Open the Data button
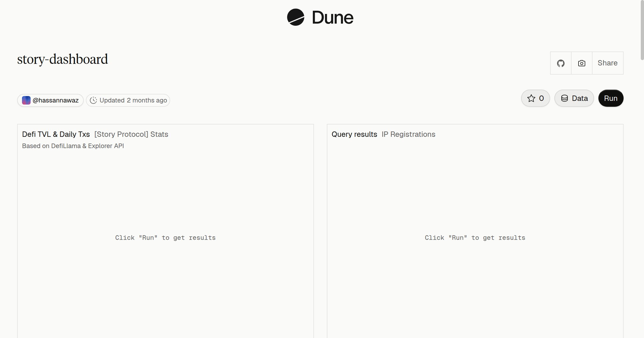644x338 pixels. click(x=574, y=98)
